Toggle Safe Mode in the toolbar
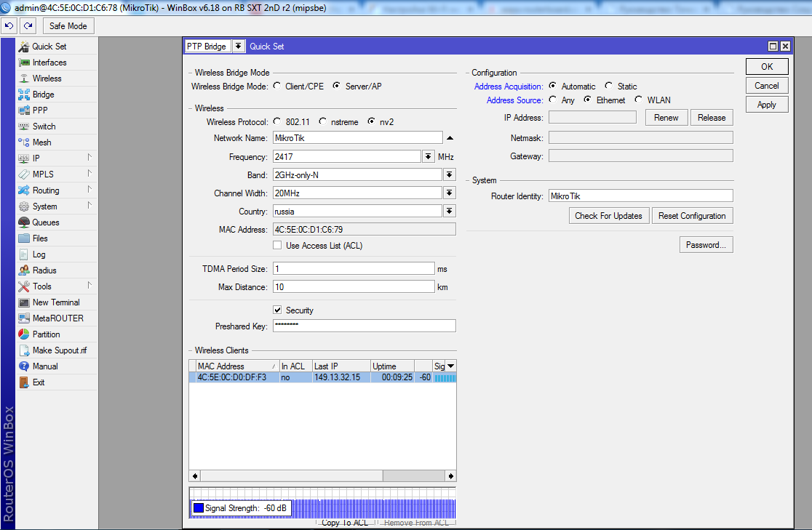Image resolution: width=812 pixels, height=530 pixels. 68,26
